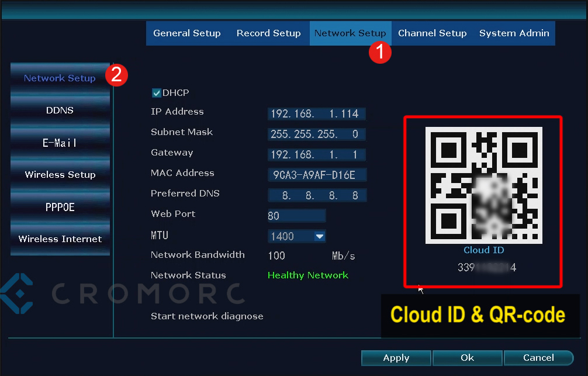
Task: Click the Web Port label
Action: (x=173, y=214)
